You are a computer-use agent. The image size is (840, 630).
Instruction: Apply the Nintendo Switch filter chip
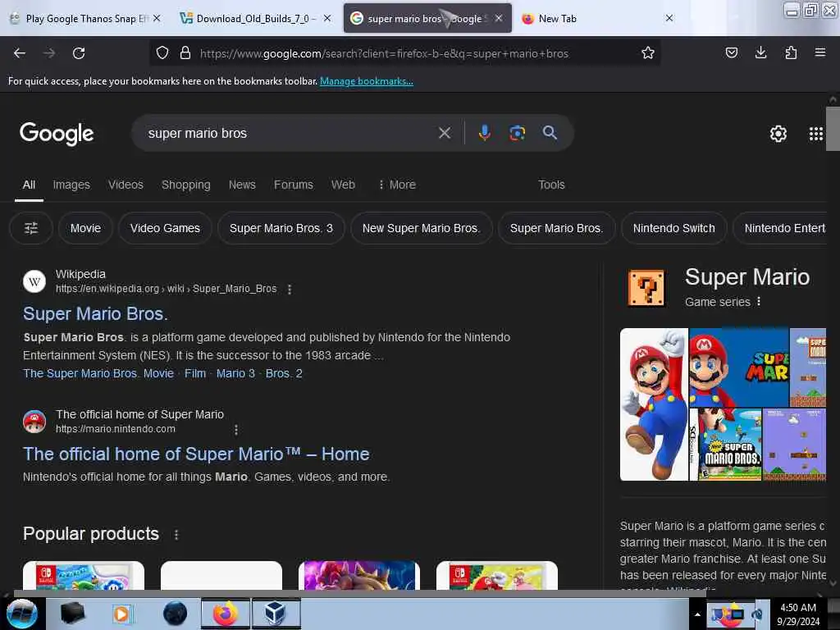pyautogui.click(x=674, y=228)
